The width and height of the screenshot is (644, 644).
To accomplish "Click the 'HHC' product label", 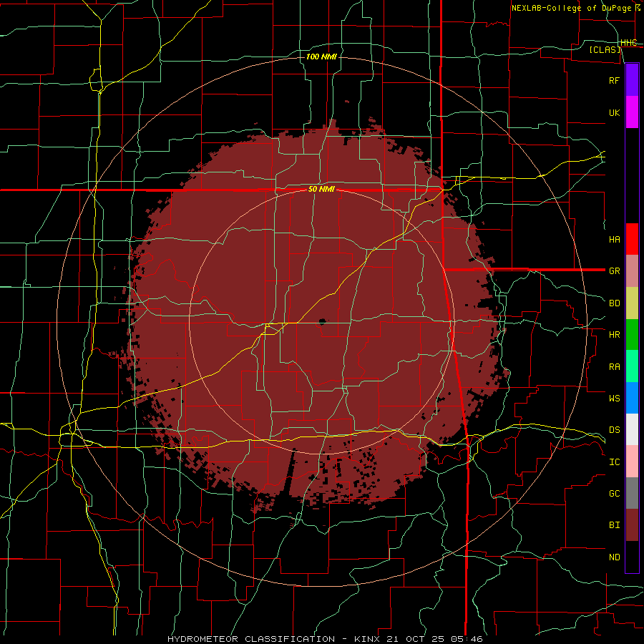I will pyautogui.click(x=629, y=43).
